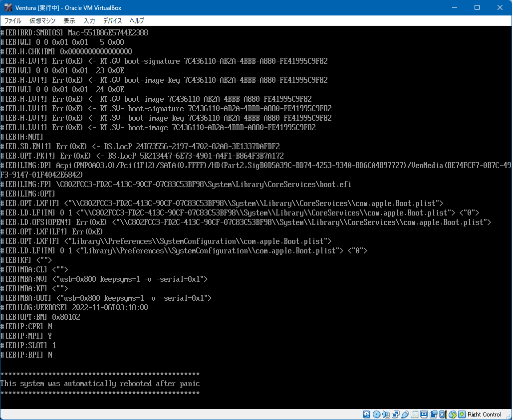Click the screen recording status icon
The height and width of the screenshot is (420, 512).
click(433, 415)
